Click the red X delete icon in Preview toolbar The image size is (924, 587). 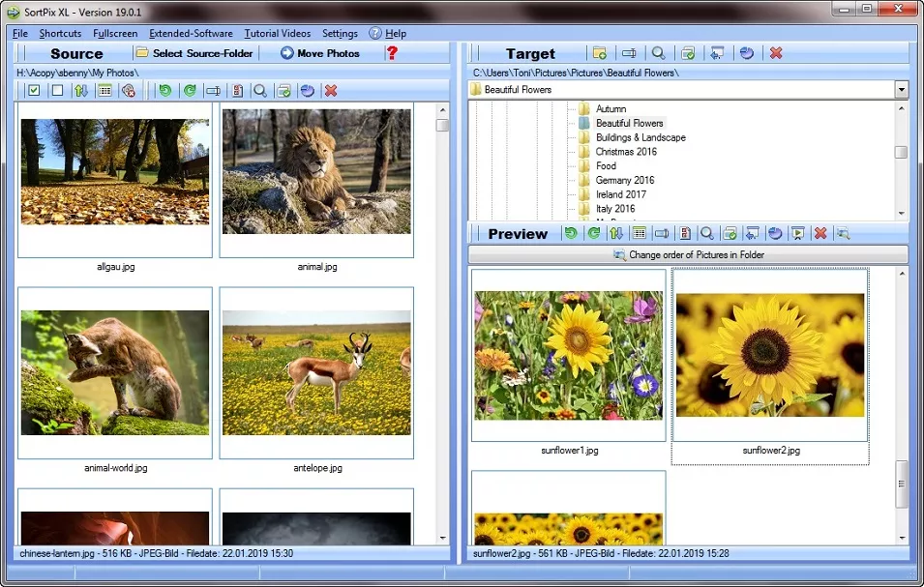[820, 233]
